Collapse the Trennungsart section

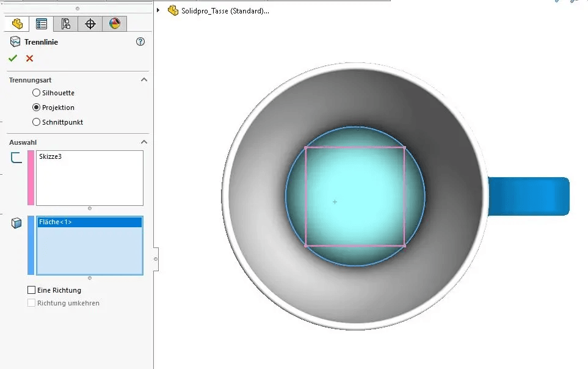point(144,80)
